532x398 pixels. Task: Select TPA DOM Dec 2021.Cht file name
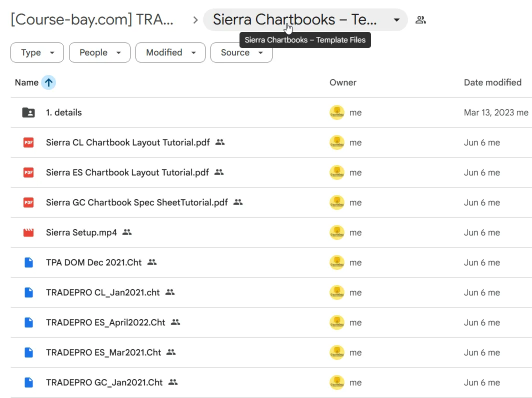(x=93, y=262)
